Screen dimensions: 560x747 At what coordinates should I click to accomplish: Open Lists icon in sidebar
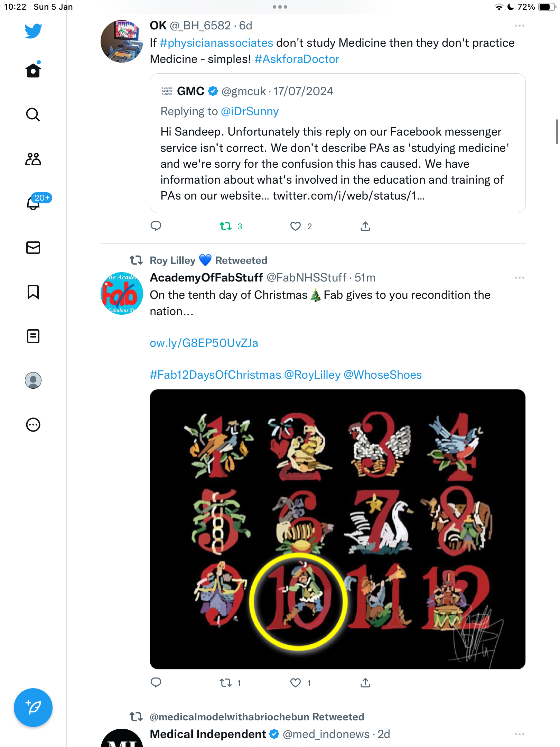coord(33,336)
